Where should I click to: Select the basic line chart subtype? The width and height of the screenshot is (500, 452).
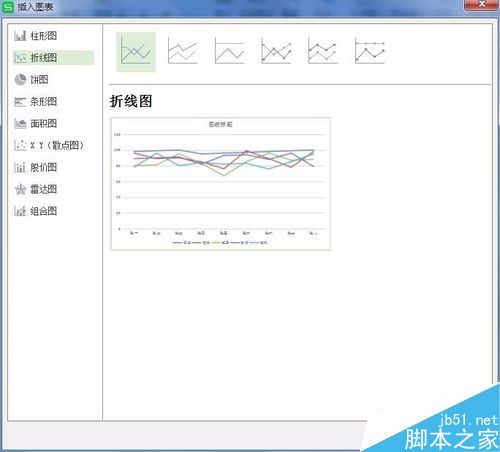136,52
